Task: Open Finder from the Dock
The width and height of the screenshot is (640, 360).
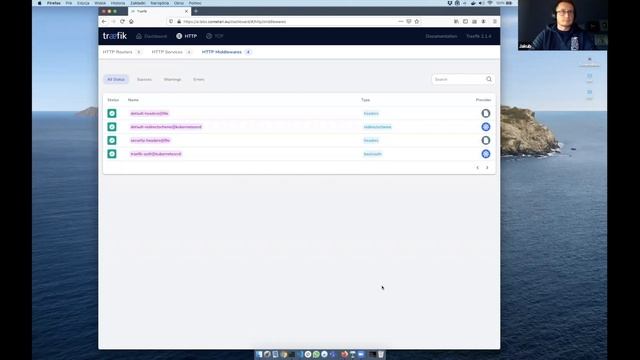Action: coord(259,354)
